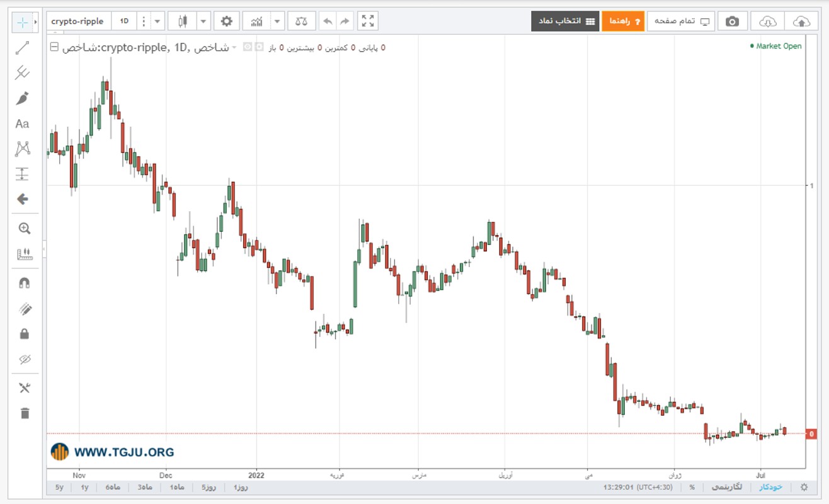
Task: Toggle chart fullscreen mode
Action: click(x=368, y=21)
